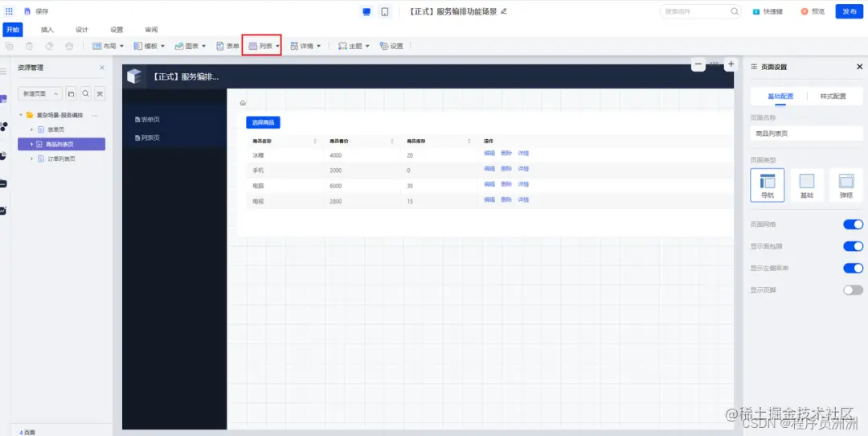Open the 基础配置 tab

click(780, 97)
